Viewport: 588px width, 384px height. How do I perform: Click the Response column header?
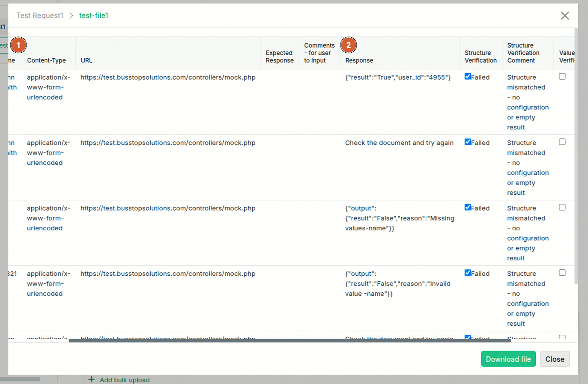[x=359, y=60]
